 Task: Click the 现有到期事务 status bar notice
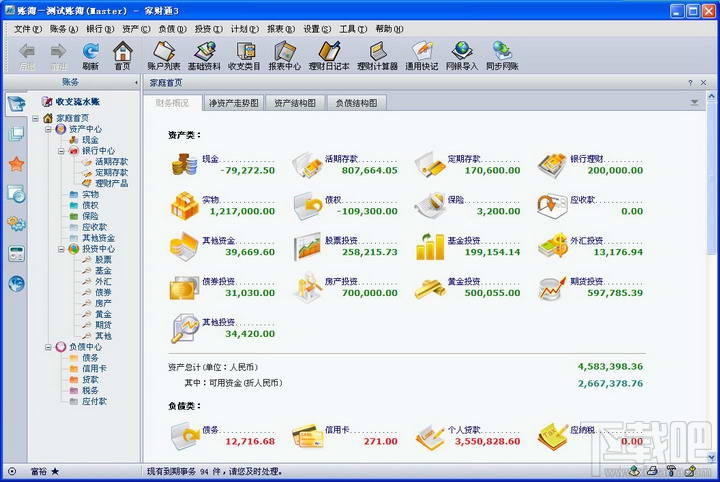tap(214, 471)
